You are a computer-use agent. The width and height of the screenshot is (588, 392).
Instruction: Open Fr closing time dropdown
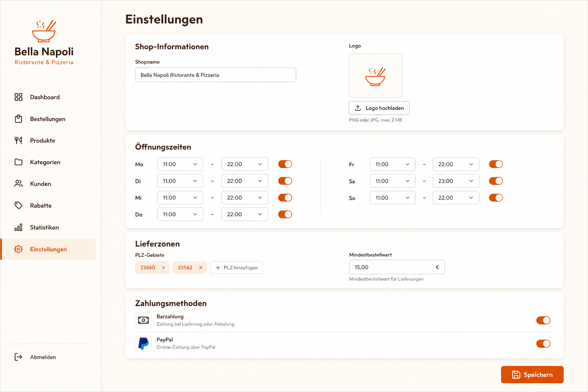[x=456, y=164]
